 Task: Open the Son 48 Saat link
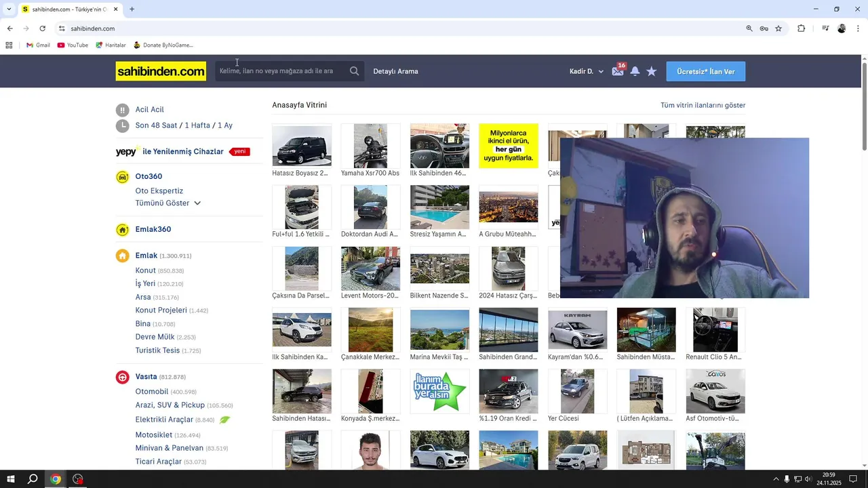click(156, 125)
